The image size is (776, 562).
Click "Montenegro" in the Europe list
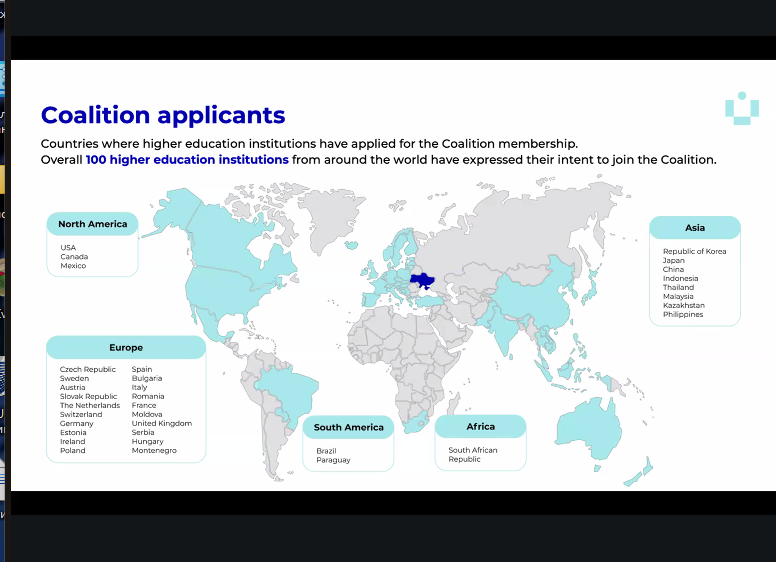(x=154, y=450)
